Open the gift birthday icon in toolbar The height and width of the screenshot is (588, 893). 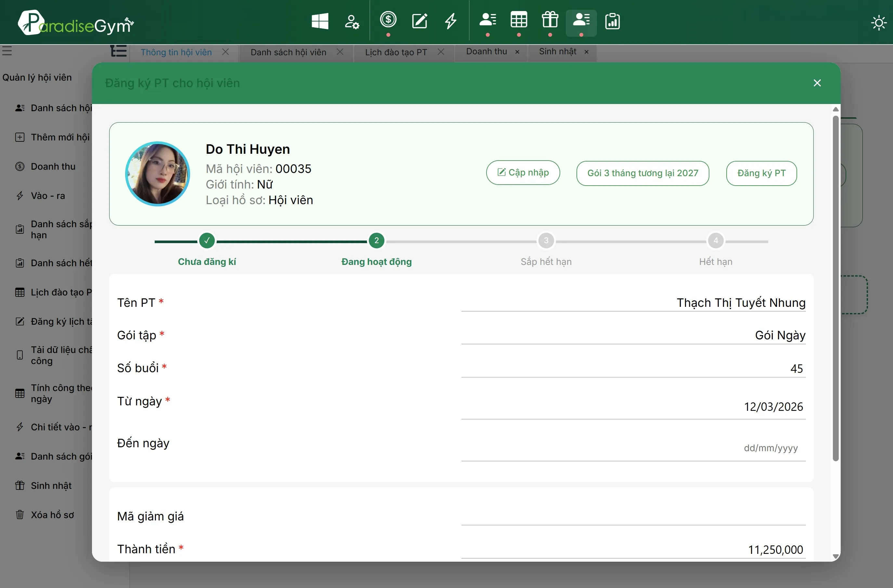[550, 20]
